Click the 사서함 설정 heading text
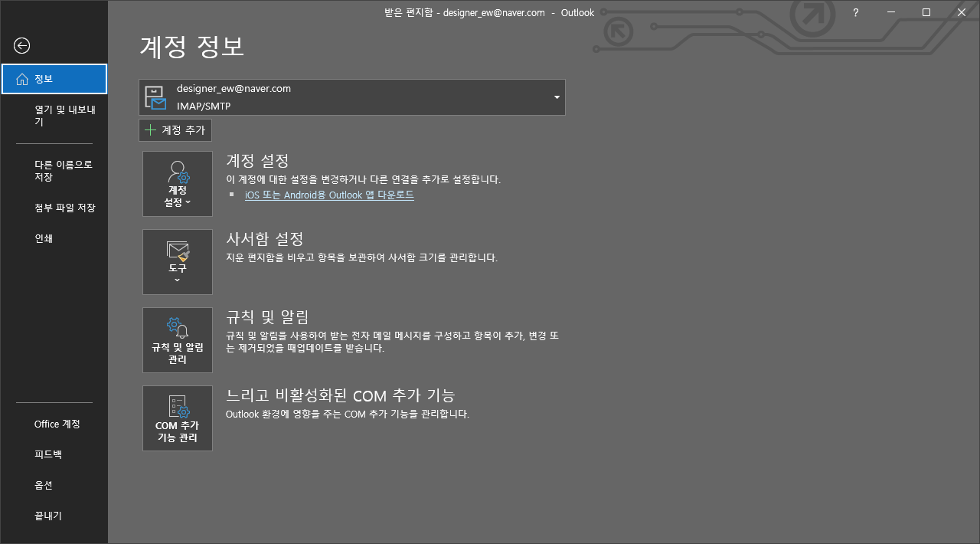Viewport: 980px width, 544px height. tap(265, 239)
